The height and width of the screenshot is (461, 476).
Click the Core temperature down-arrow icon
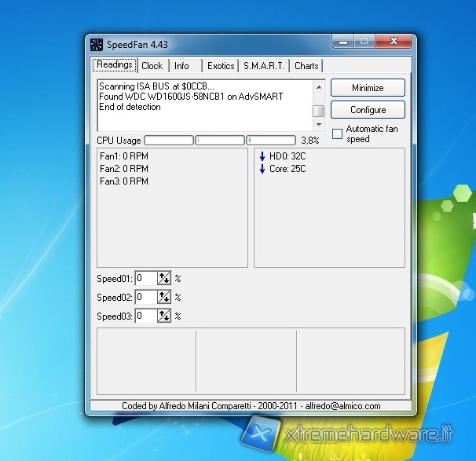(262, 169)
